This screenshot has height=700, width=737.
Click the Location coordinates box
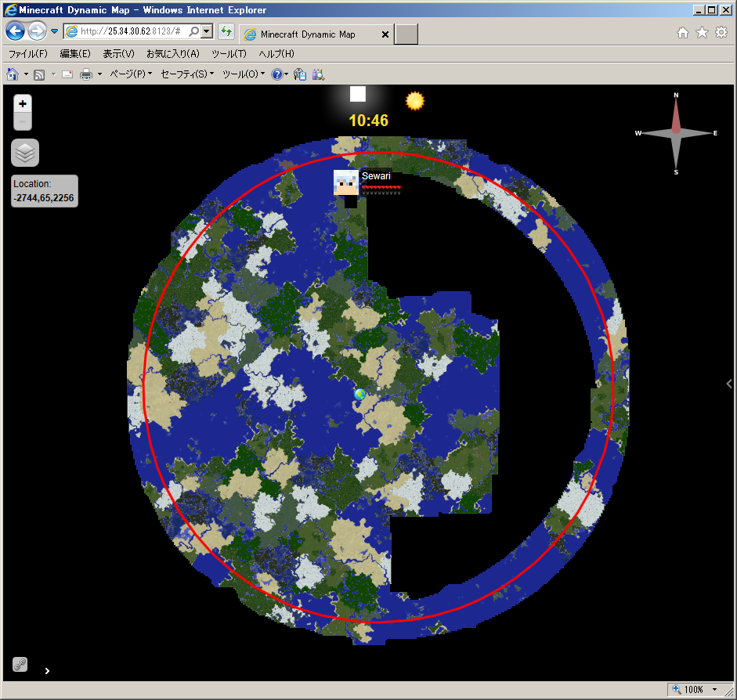pyautogui.click(x=45, y=191)
